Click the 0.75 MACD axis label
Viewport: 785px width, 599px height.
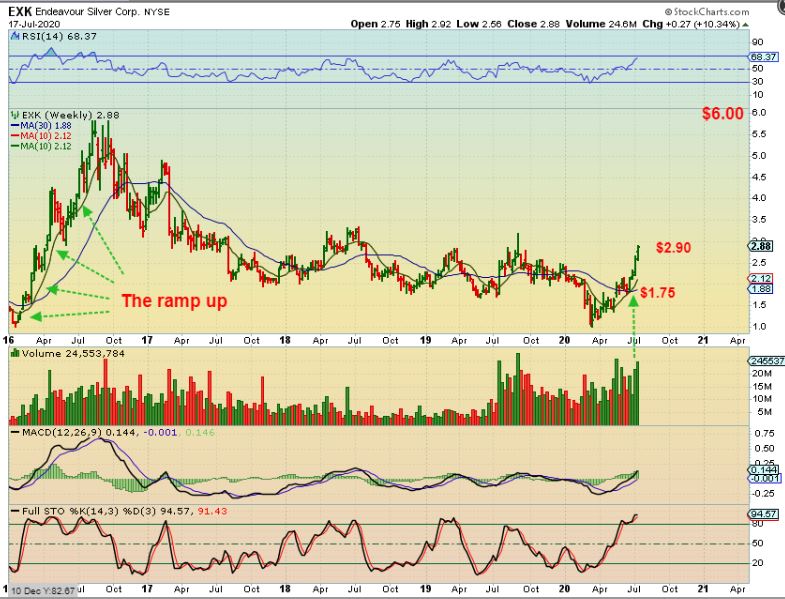coord(764,434)
